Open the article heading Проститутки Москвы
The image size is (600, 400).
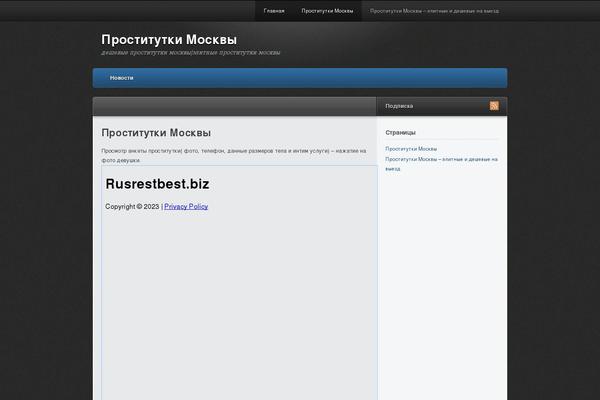pos(156,133)
